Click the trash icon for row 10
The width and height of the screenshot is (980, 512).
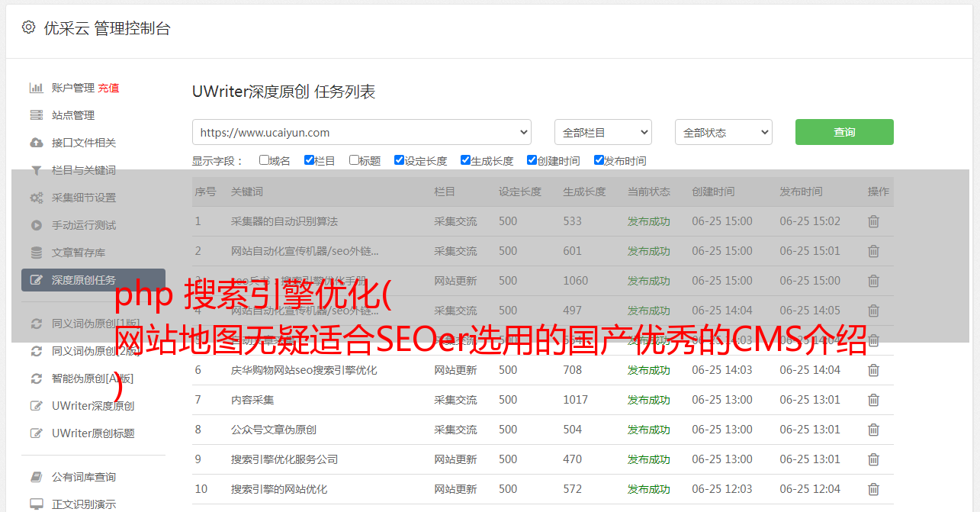[x=873, y=489]
